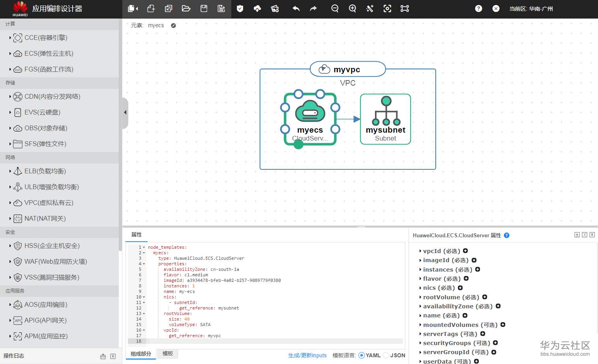598x364 pixels.
Task: Switch to the 模板 tab
Action: [x=168, y=354]
